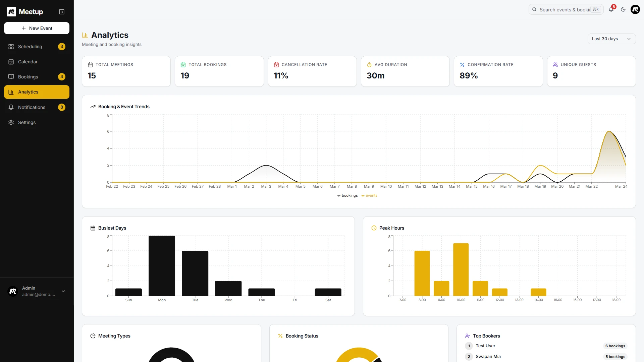Click the 11% cancellation rate value

[x=281, y=76]
